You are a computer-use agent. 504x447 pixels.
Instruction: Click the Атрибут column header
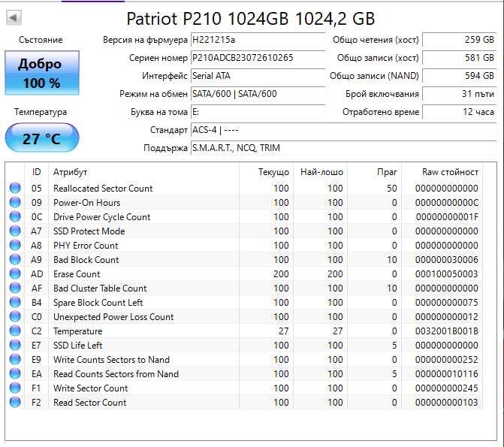(144, 172)
